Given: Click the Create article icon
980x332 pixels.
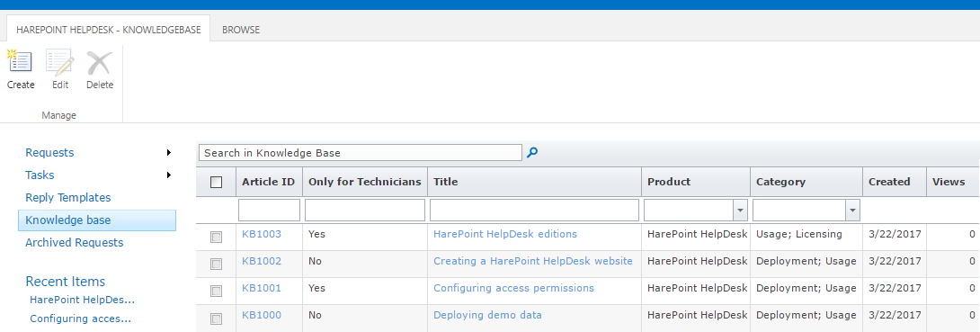Looking at the screenshot, I should tap(20, 62).
